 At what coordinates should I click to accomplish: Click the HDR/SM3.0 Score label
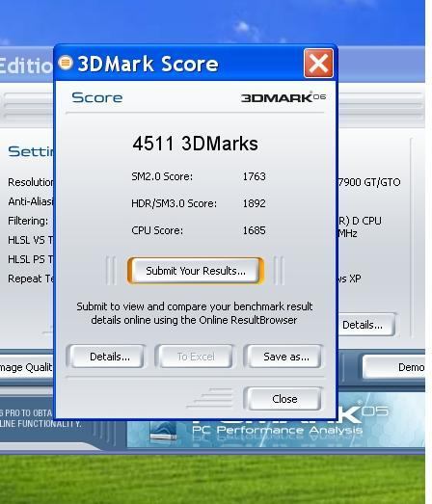(x=174, y=203)
